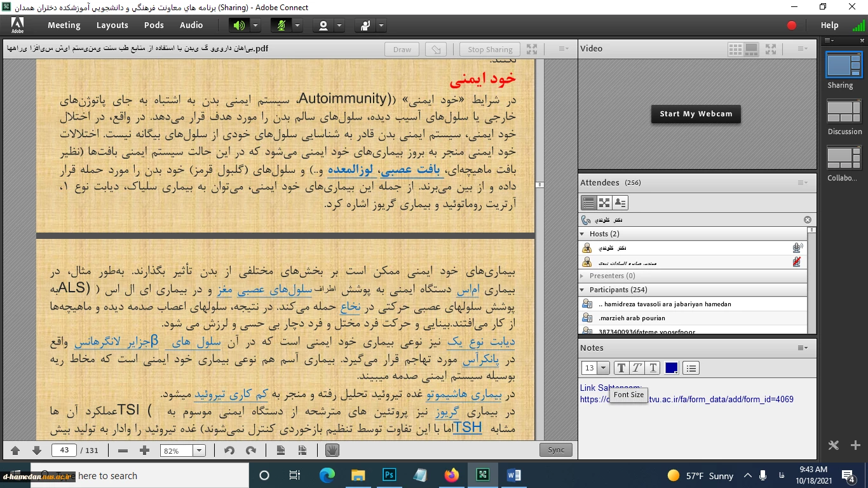This screenshot has height=488, width=868.
Task: Click the fit width icon
Action: (x=302, y=451)
